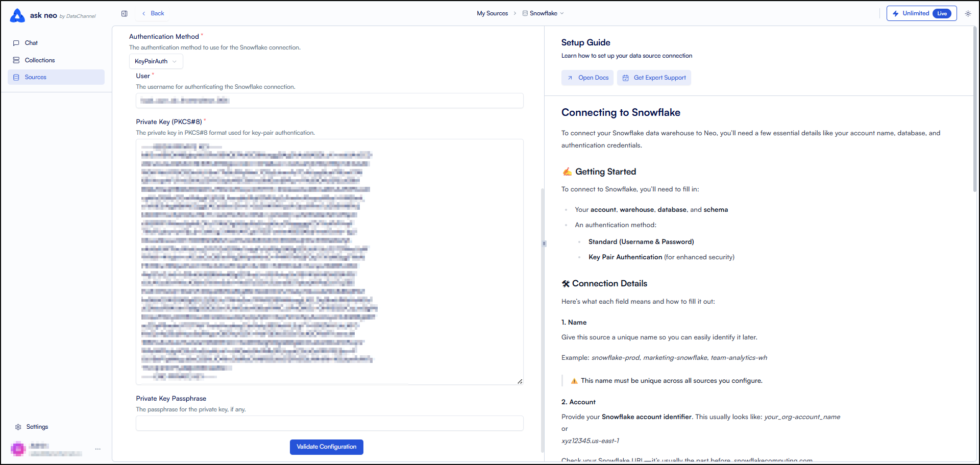Click the Connecting to Snowflake heading

point(621,112)
